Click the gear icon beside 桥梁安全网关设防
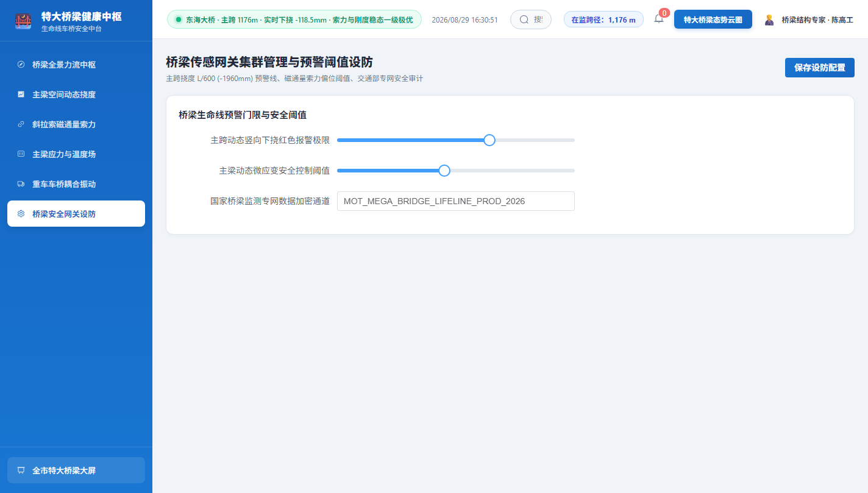Image resolution: width=868 pixels, height=493 pixels. pyautogui.click(x=21, y=214)
